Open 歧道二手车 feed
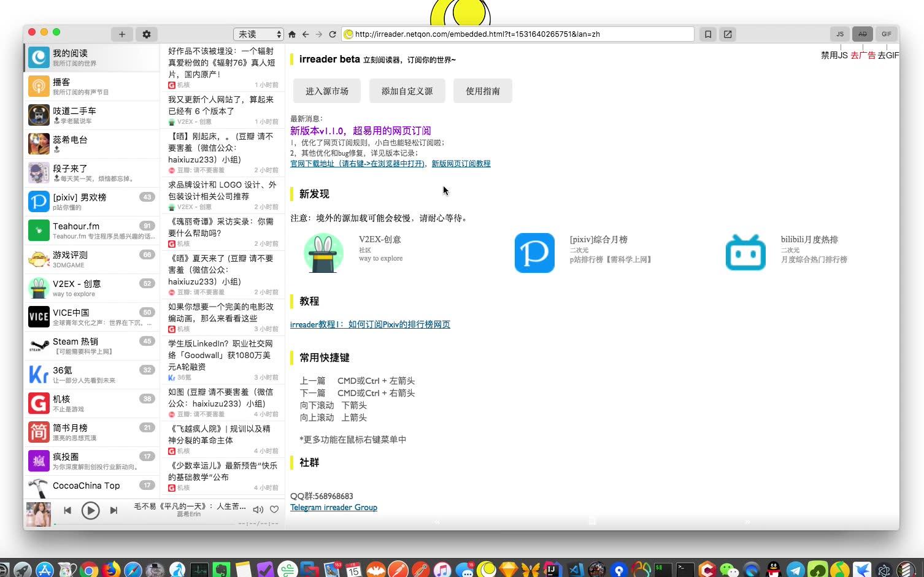Image resolution: width=924 pixels, height=577 pixels. [91, 115]
